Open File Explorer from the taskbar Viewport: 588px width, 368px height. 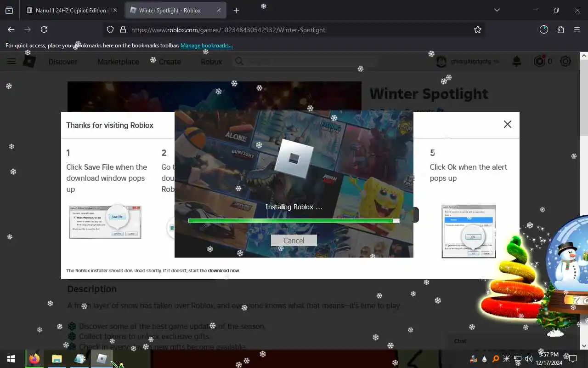point(57,358)
